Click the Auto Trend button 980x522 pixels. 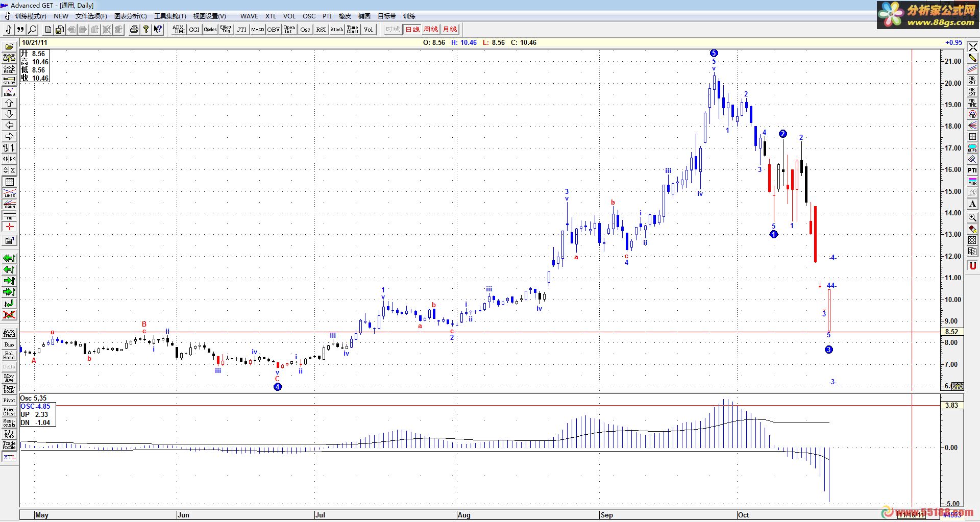pos(9,333)
